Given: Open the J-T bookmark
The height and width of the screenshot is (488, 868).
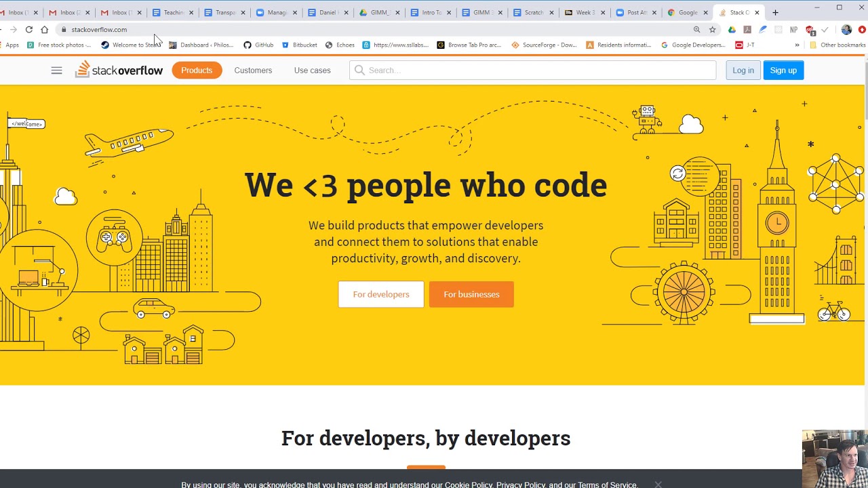Looking at the screenshot, I should 745,45.
